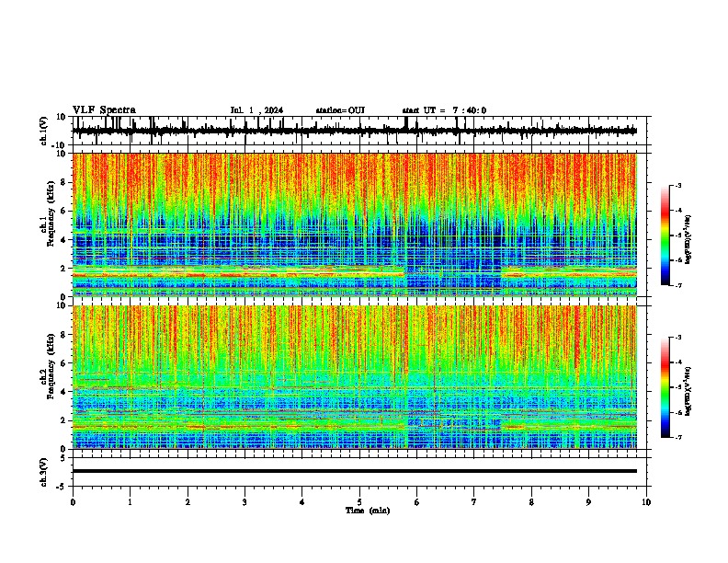
Task: Click inside the ch.1 spectrogram panel
Action: point(355,224)
